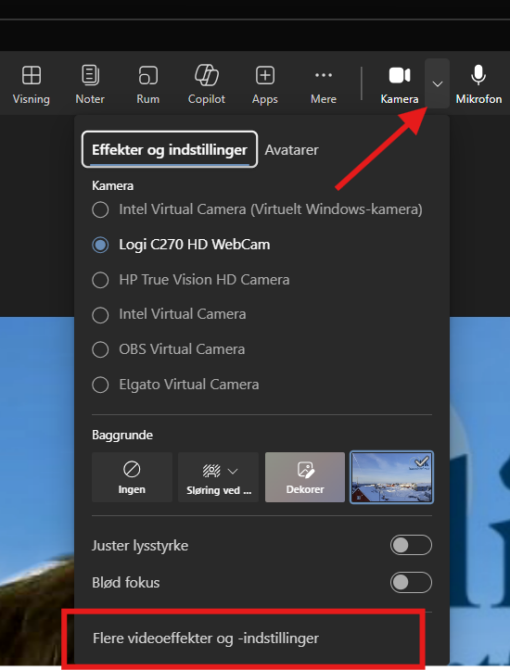The image size is (510, 670).
Task: Pick the snowy village background thumbnail
Action: (392, 477)
